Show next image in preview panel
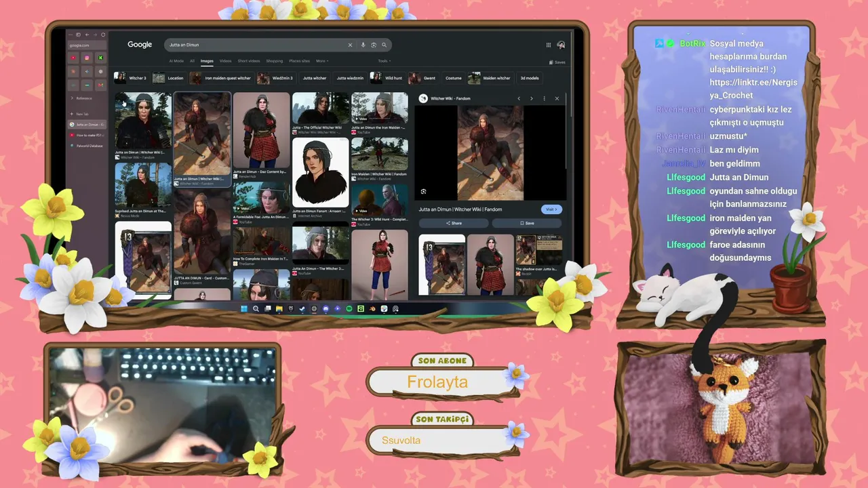This screenshot has width=868, height=488. [x=531, y=98]
